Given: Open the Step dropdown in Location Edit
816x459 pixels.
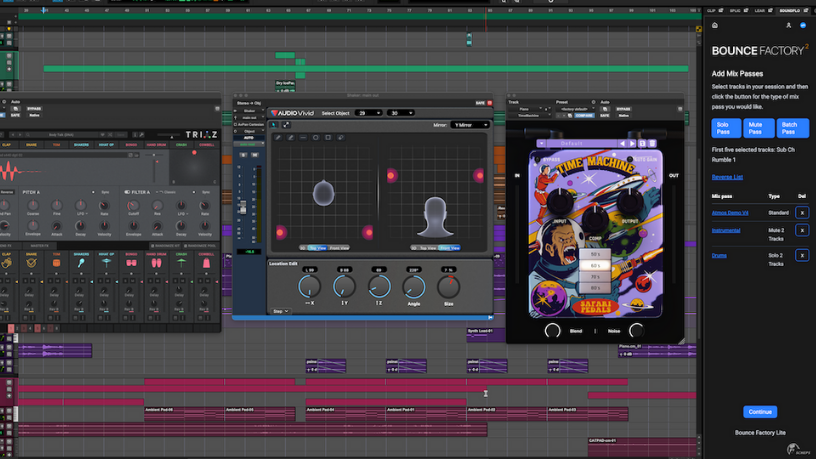Looking at the screenshot, I should 280,311.
